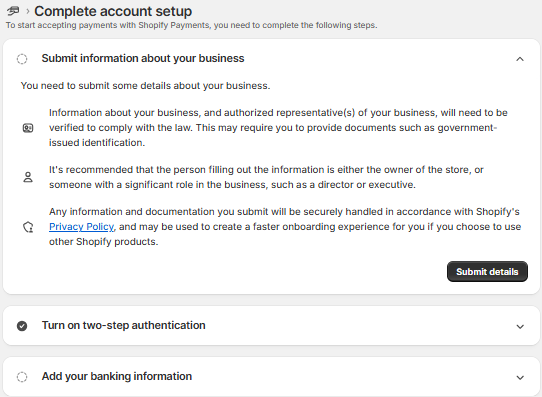Click the Shopify Payments instructions subtitle
The width and height of the screenshot is (542, 397).
click(x=191, y=25)
